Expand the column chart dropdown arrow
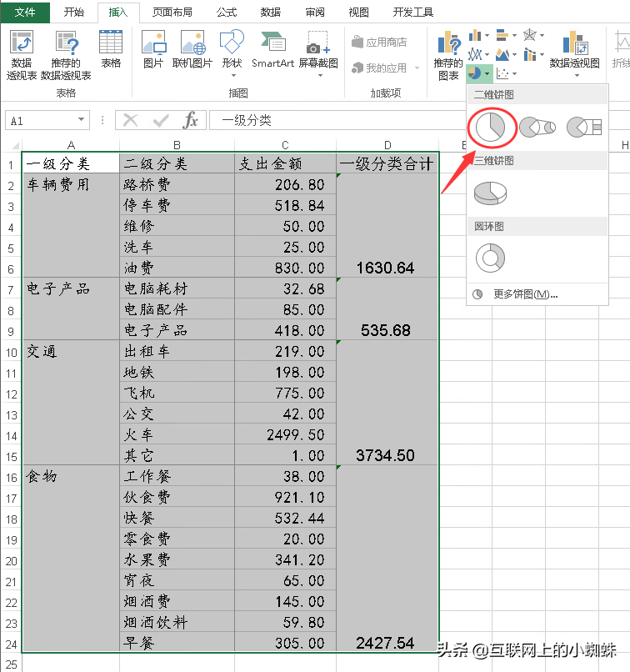Viewport: 630px width, 672px height. click(x=487, y=36)
